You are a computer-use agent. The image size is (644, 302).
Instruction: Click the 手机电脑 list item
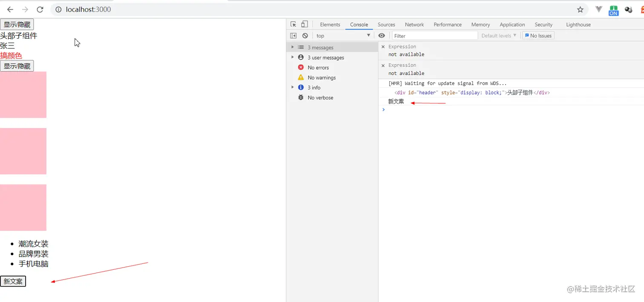[x=34, y=264]
